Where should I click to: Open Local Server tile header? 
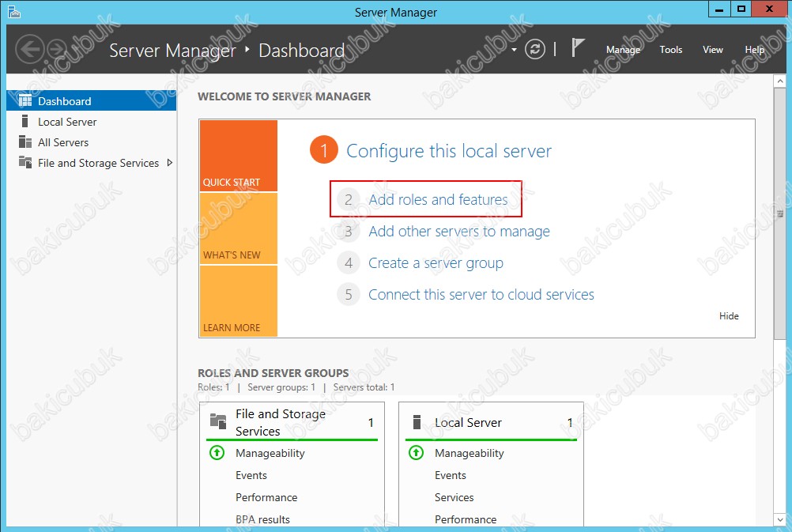(x=491, y=422)
